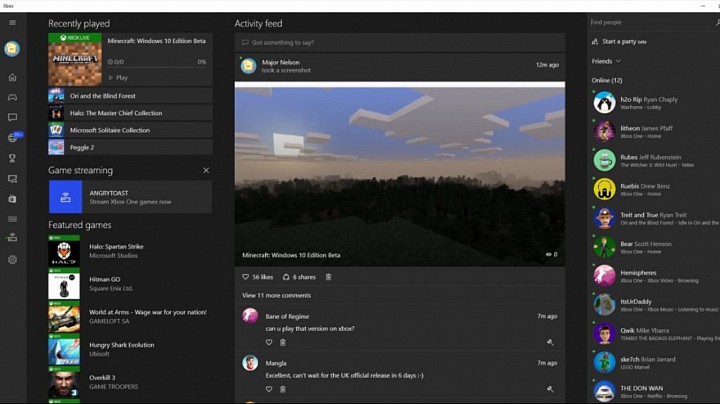Click the Minecraft achievement progress bar
Viewport: 720px width, 404px height.
(x=157, y=67)
